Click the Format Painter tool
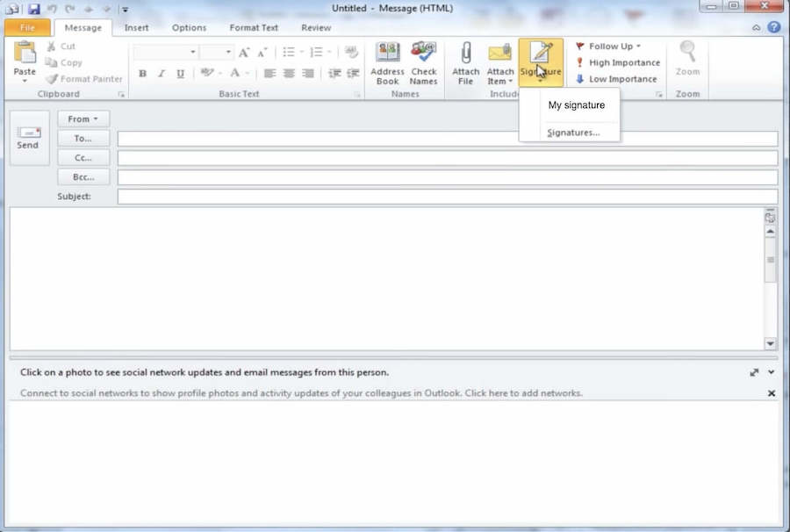Screen dimensions: 790x532 pyautogui.click(x=83, y=78)
